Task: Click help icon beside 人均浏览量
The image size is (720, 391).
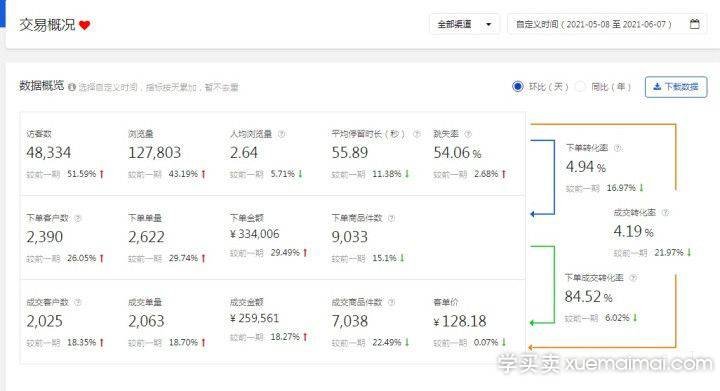Action: (x=281, y=134)
